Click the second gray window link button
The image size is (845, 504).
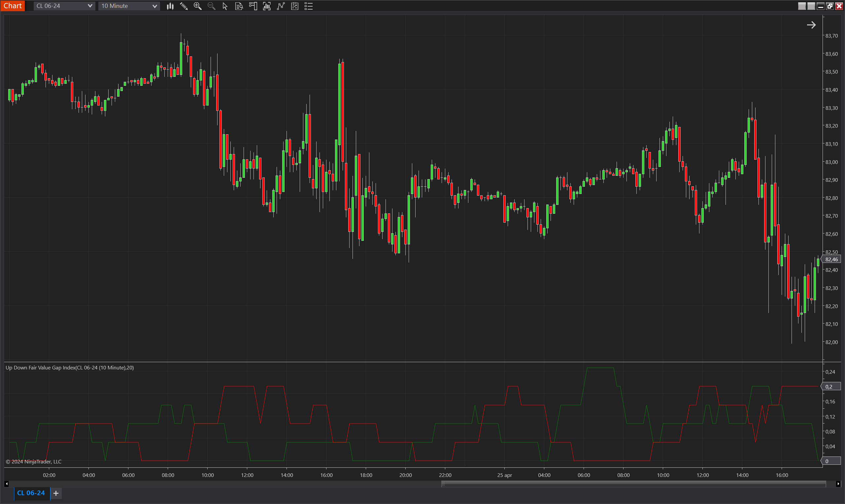811,6
